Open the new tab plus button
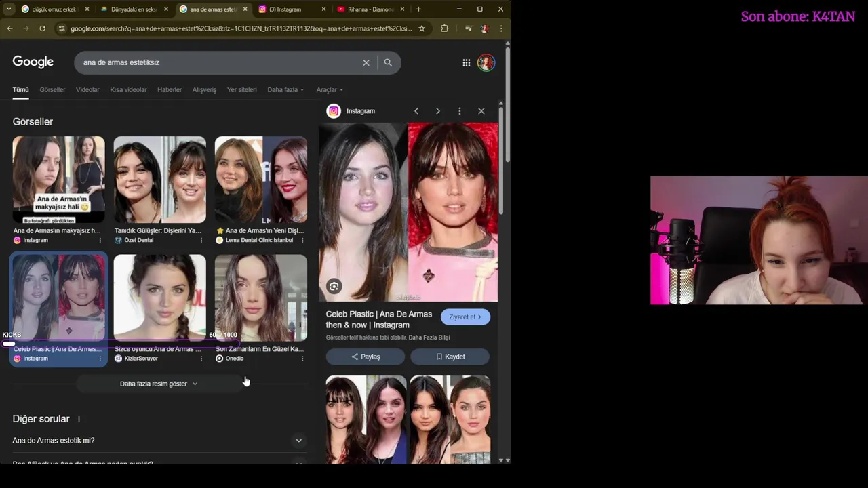The height and width of the screenshot is (488, 868). pyautogui.click(x=418, y=9)
